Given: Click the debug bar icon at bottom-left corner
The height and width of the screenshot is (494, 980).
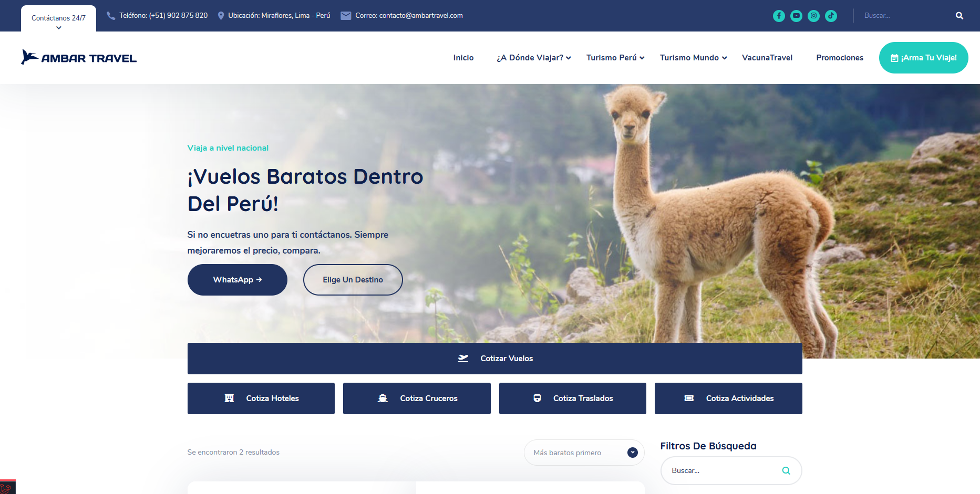Looking at the screenshot, I should click(6, 488).
